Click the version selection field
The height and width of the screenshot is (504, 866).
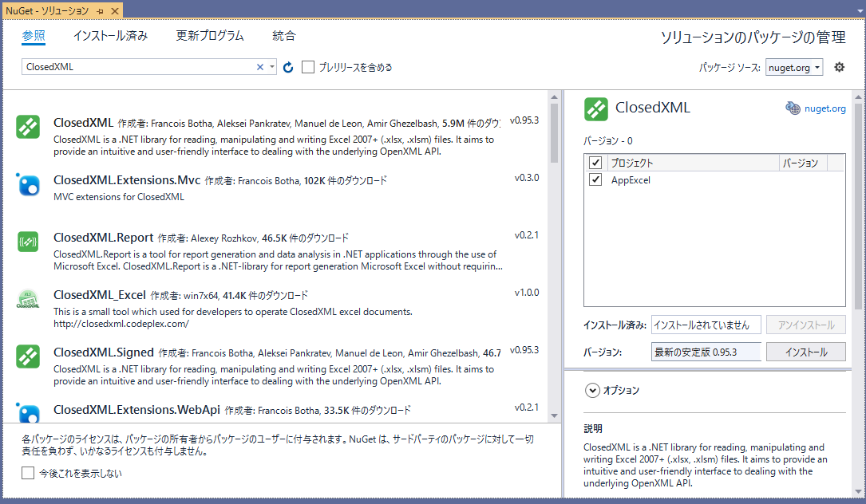706,352
